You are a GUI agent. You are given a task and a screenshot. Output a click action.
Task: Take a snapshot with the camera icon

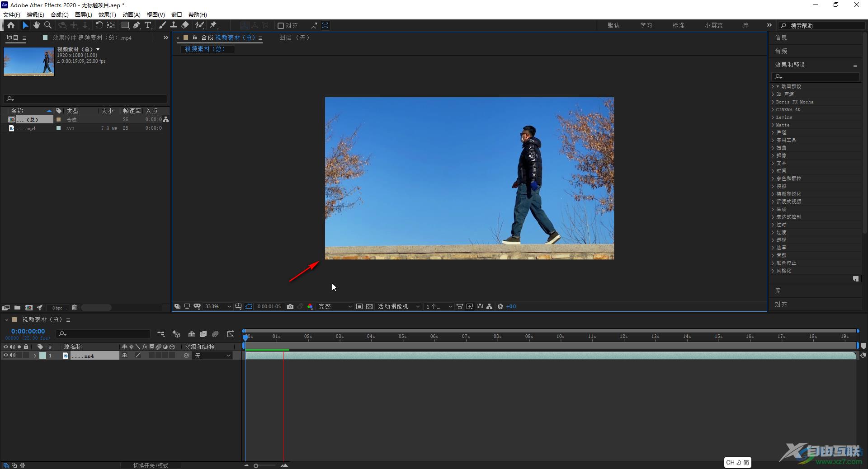[290, 306]
